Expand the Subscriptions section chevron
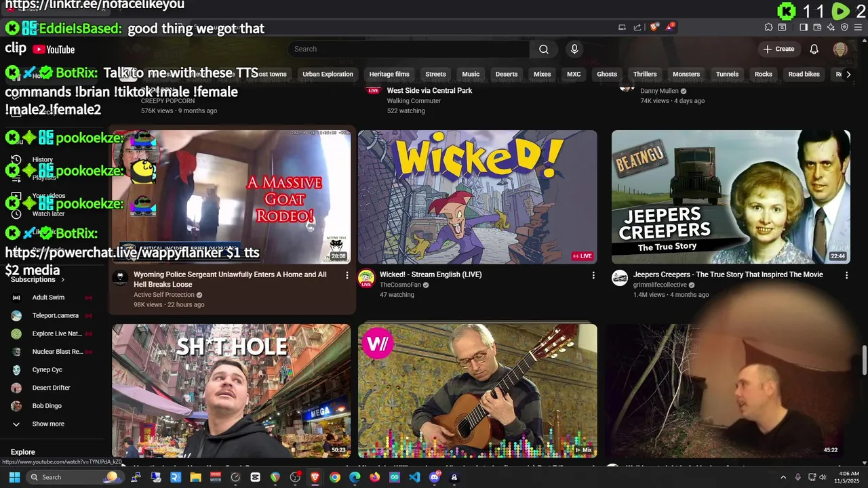 point(63,279)
